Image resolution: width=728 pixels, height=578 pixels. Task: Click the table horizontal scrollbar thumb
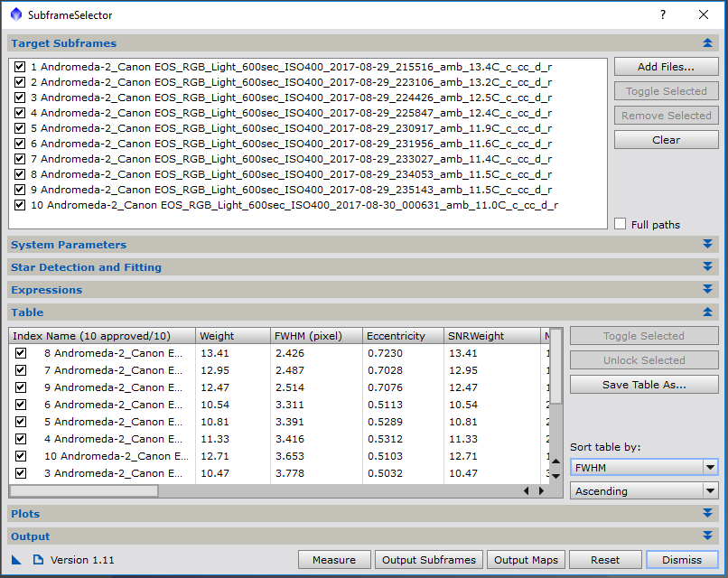(84, 490)
